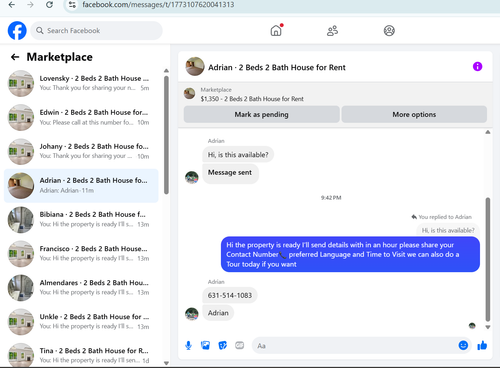Viewport: 500px width, 368px height.
Task: Click search magnifier icon
Action: click(40, 31)
